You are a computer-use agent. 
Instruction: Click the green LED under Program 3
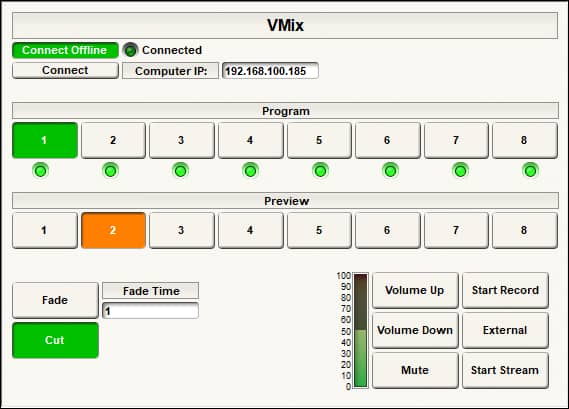click(180, 171)
